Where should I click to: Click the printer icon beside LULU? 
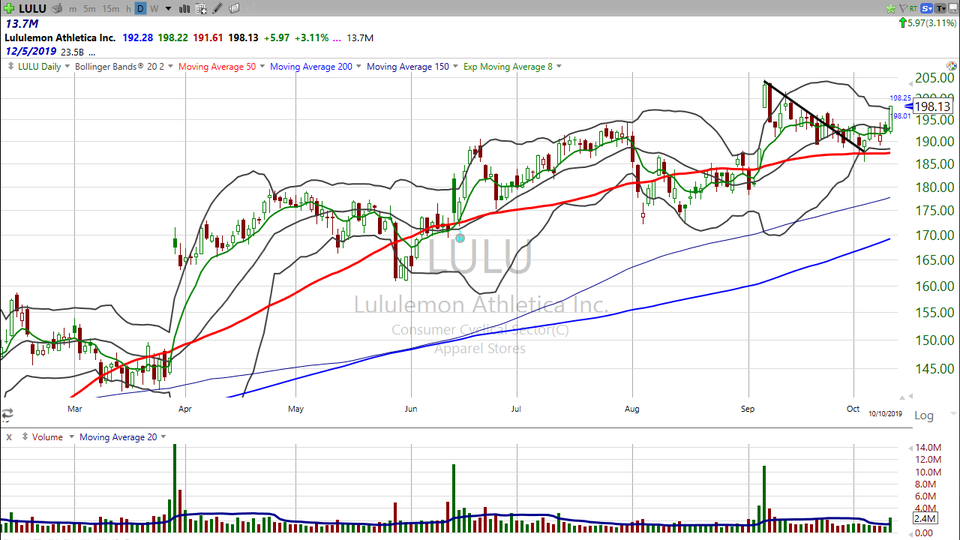coord(57,8)
